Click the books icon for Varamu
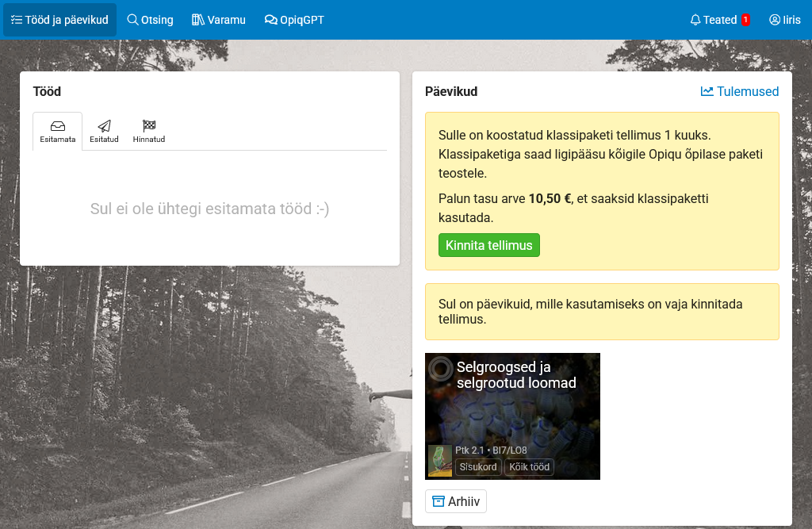812x529 pixels. pos(197,20)
